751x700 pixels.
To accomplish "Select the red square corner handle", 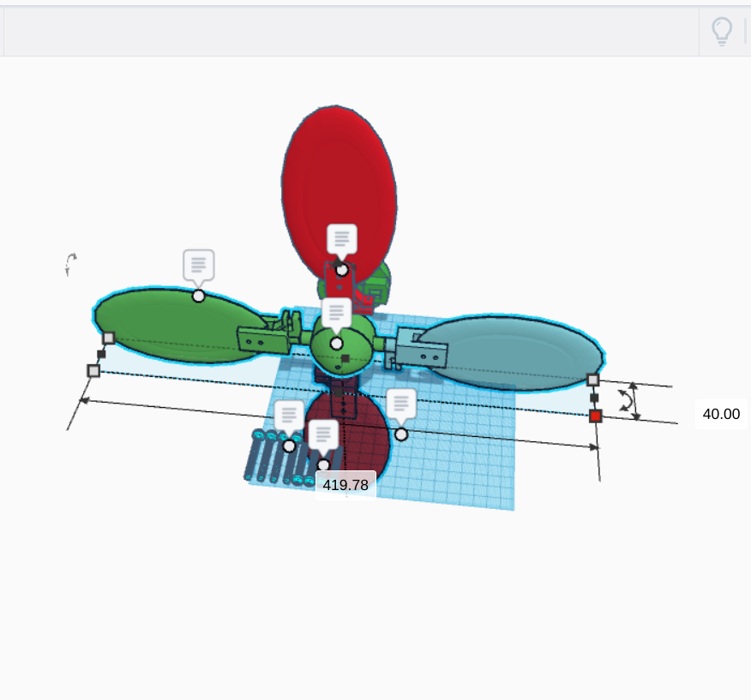I will [x=595, y=416].
